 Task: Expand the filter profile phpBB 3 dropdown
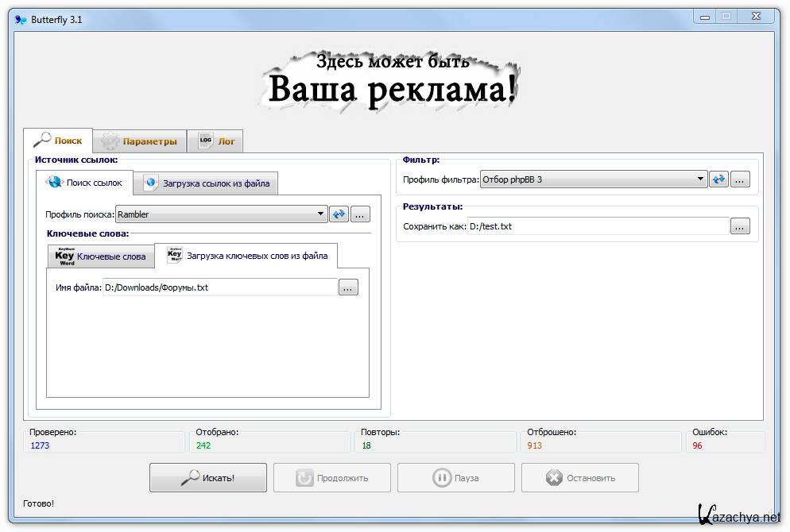click(701, 179)
